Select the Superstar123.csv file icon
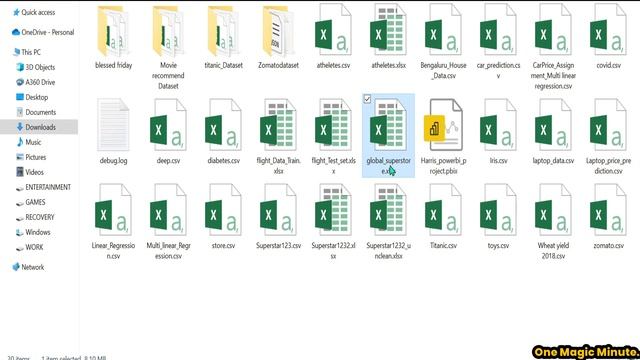 point(278,210)
